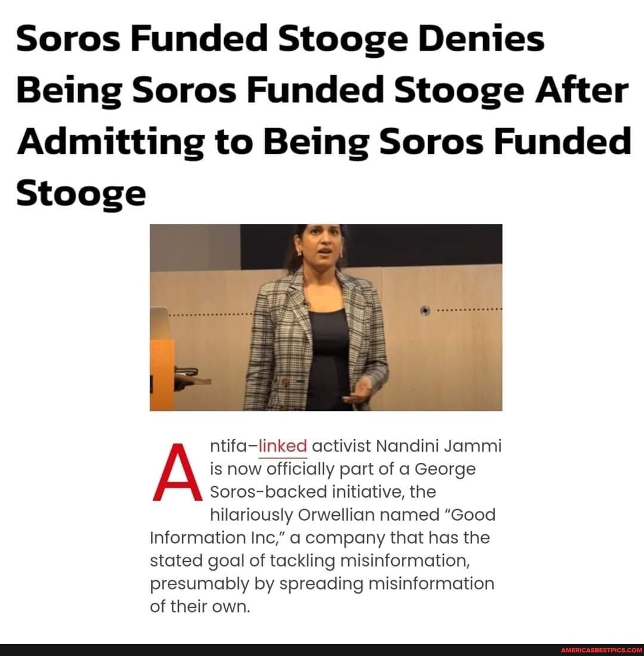Click the black footer bar at the bottom
Screen dimensions: 644x656
click(x=322, y=650)
